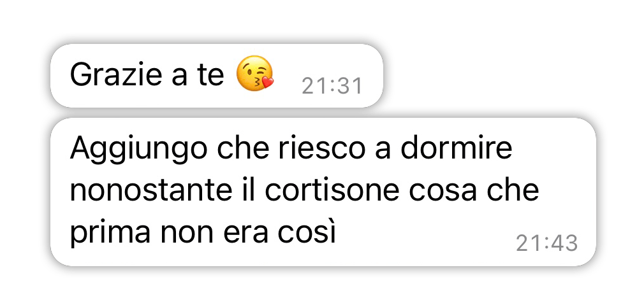The width and height of the screenshot is (644, 305).
Task: Select the message starting with 'Aggiungo che riesco'
Action: coord(323,192)
